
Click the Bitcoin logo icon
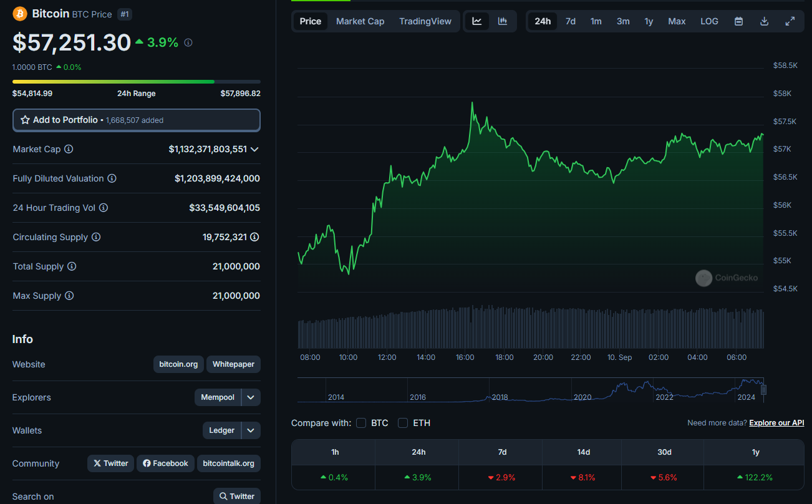click(x=20, y=14)
